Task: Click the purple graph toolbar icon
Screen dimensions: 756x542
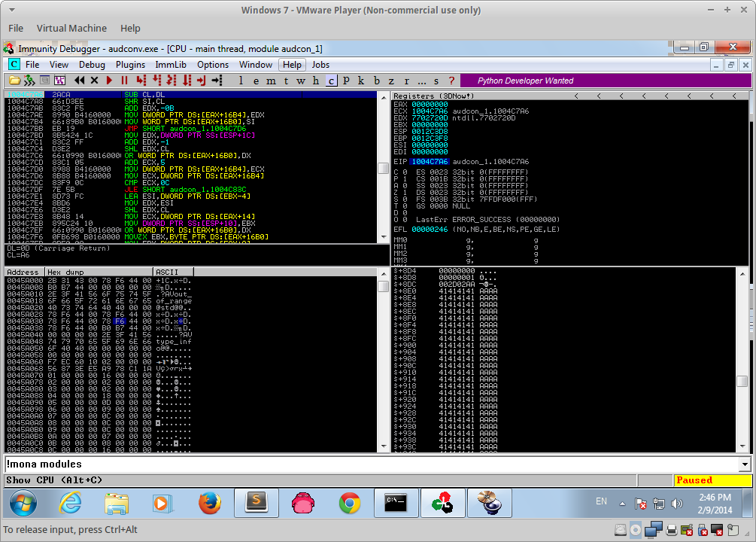Action: [59, 81]
